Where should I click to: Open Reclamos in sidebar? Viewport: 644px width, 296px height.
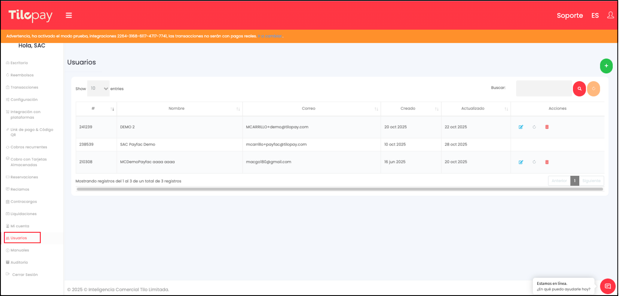[x=18, y=189]
